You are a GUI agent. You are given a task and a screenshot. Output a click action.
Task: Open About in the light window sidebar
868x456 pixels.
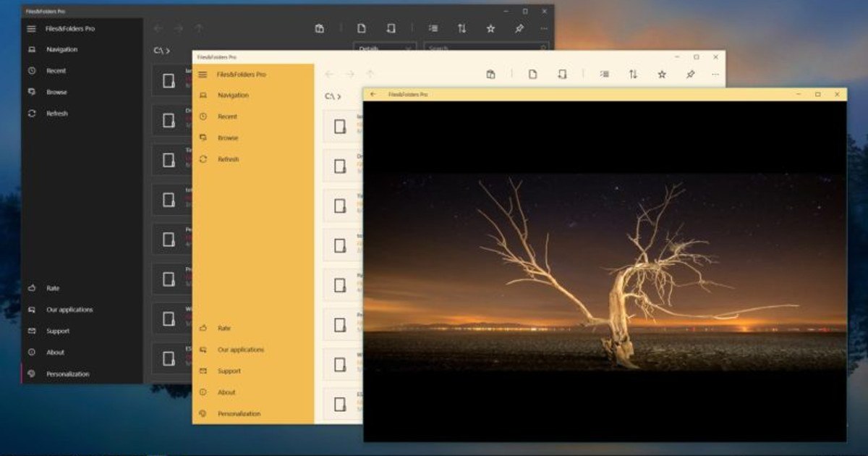pyautogui.click(x=253, y=392)
